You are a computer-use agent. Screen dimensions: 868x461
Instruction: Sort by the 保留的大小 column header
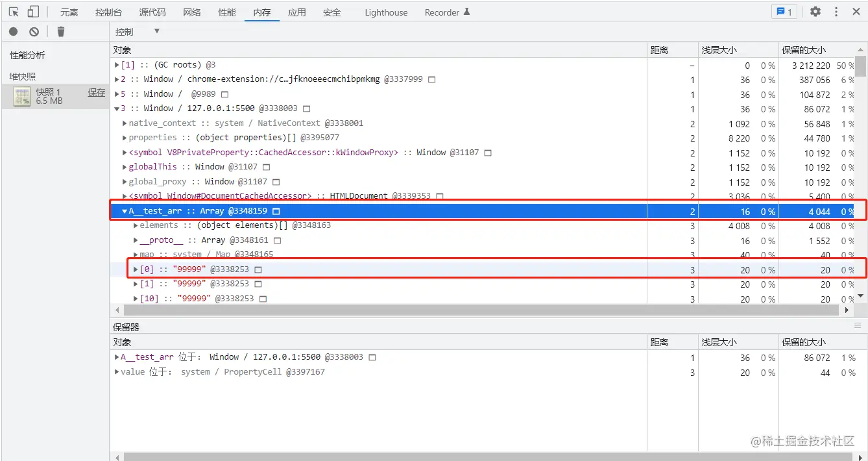[804, 50]
